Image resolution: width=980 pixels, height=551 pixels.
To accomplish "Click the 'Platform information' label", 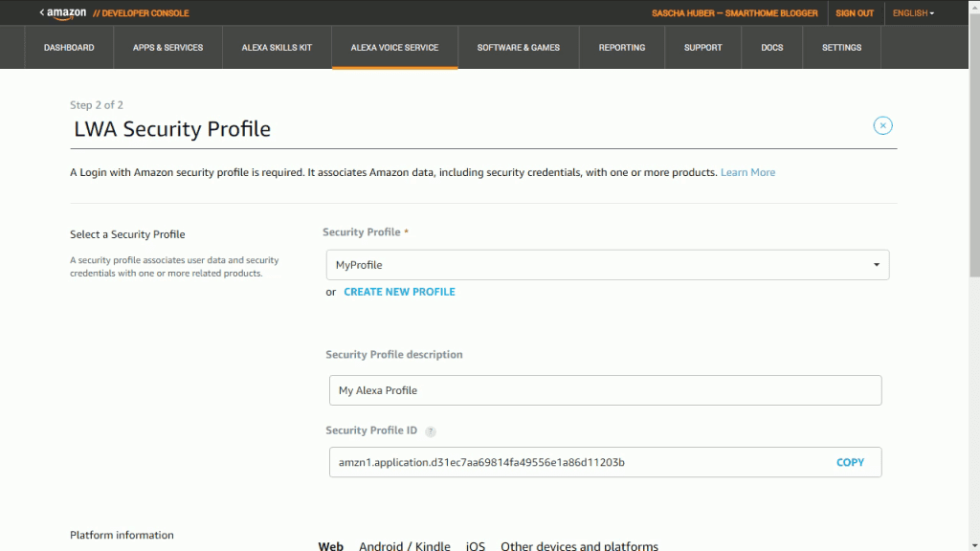I will pos(122,535).
